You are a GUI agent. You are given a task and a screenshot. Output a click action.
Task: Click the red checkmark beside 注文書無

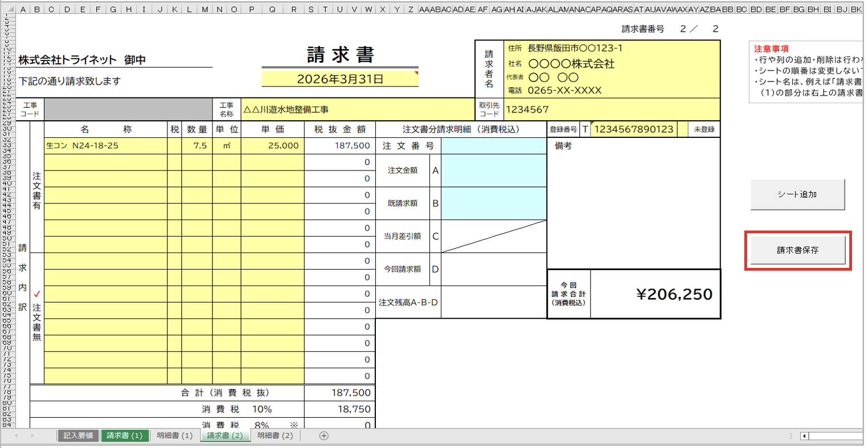click(x=37, y=294)
